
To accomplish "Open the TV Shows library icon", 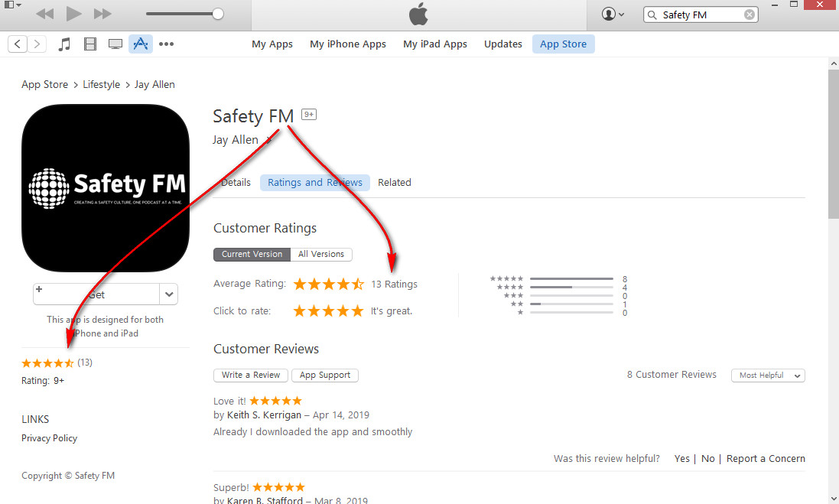I will click(115, 44).
